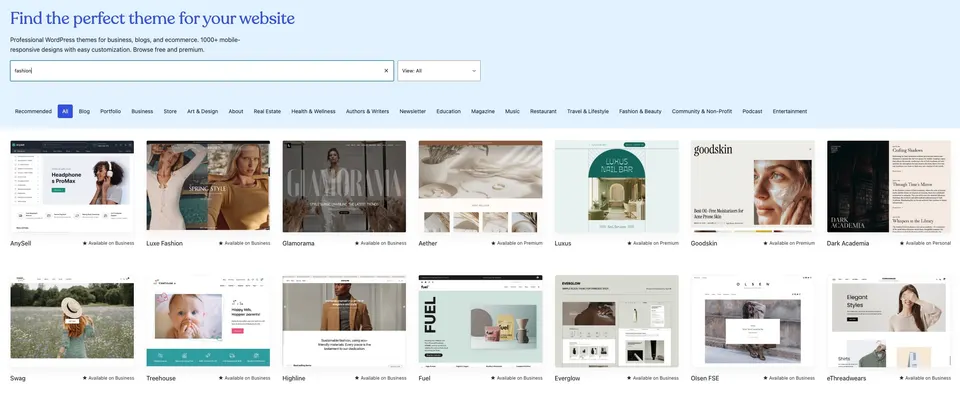
Task: Click the Everglow theme name
Action: [568, 378]
